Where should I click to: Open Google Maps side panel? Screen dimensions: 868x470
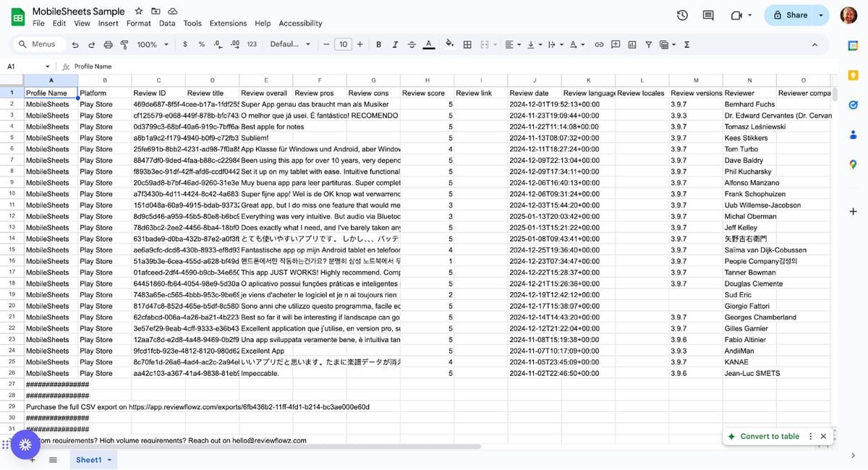point(853,164)
